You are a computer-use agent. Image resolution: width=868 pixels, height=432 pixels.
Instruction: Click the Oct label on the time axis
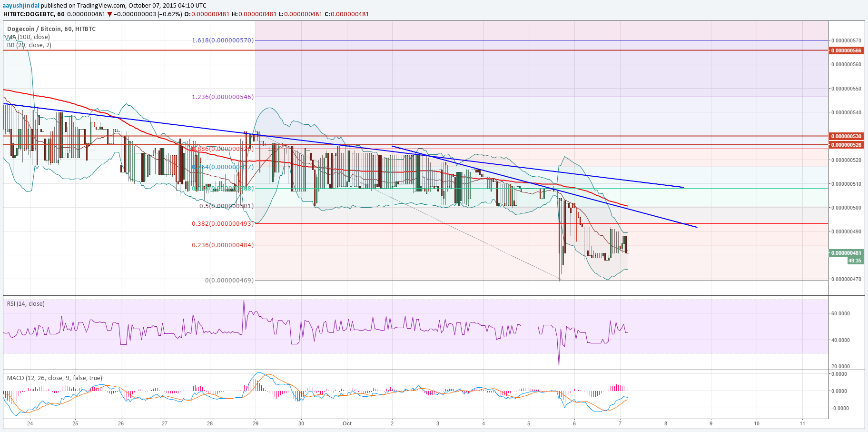click(x=347, y=423)
